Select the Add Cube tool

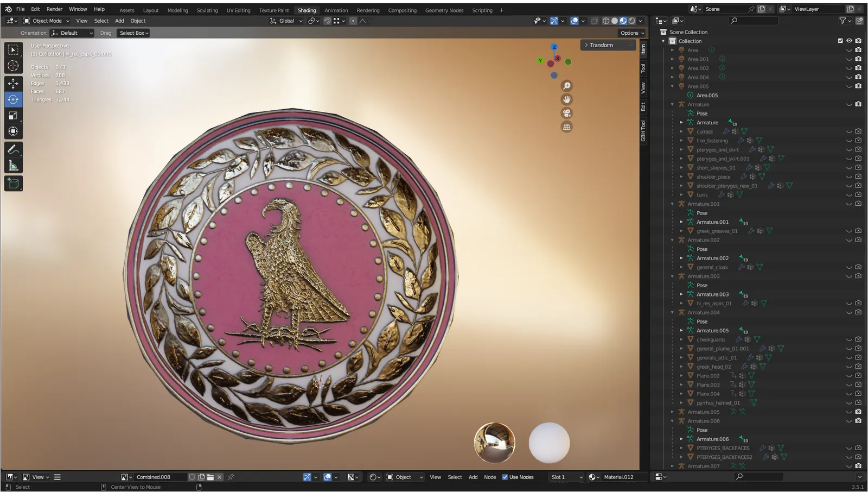click(x=13, y=184)
